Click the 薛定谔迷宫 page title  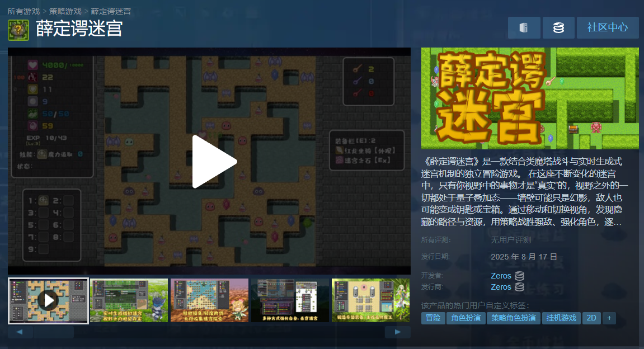(x=79, y=29)
